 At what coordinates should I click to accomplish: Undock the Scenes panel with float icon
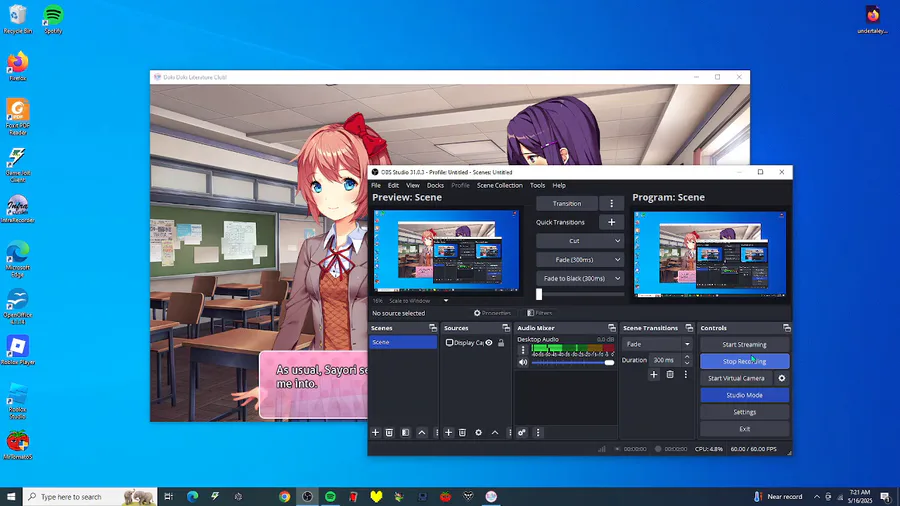tap(433, 328)
